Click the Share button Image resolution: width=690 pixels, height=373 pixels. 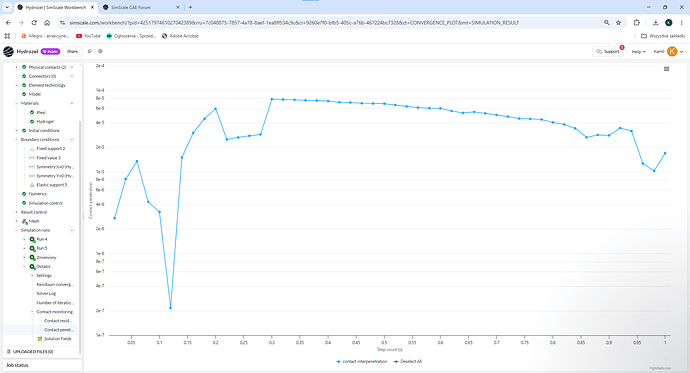(x=72, y=51)
